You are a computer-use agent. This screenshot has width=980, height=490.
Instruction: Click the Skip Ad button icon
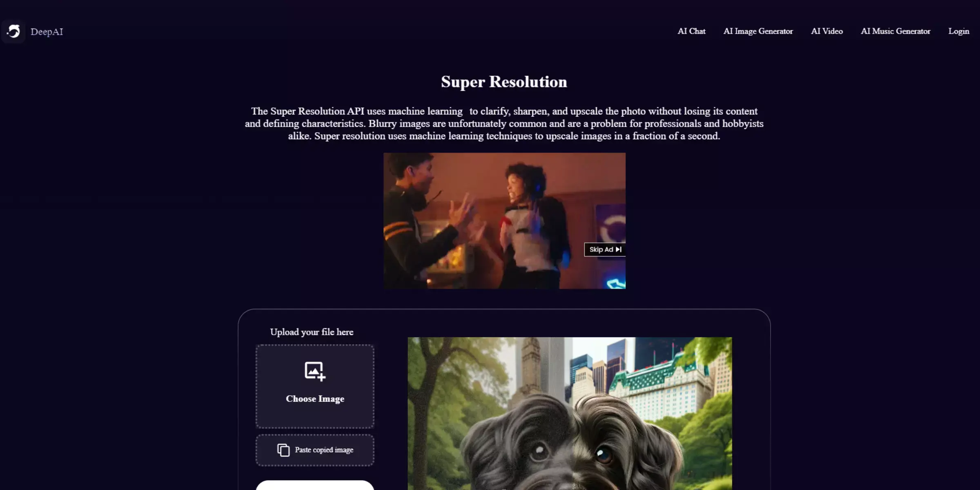(x=618, y=249)
